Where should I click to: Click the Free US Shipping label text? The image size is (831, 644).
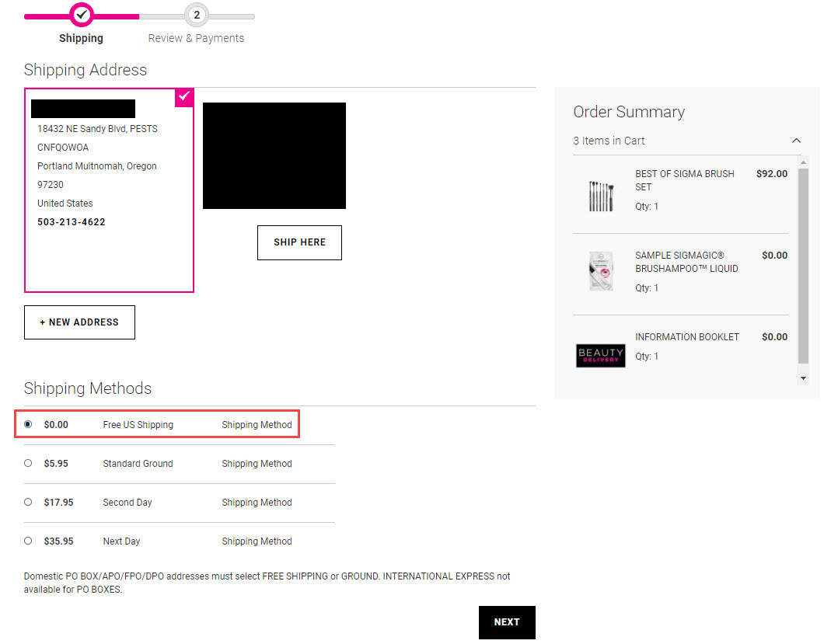(x=138, y=425)
